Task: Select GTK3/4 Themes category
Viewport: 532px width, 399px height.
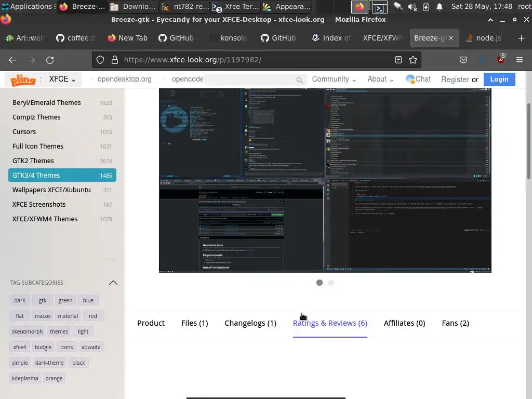Action: tap(62, 176)
